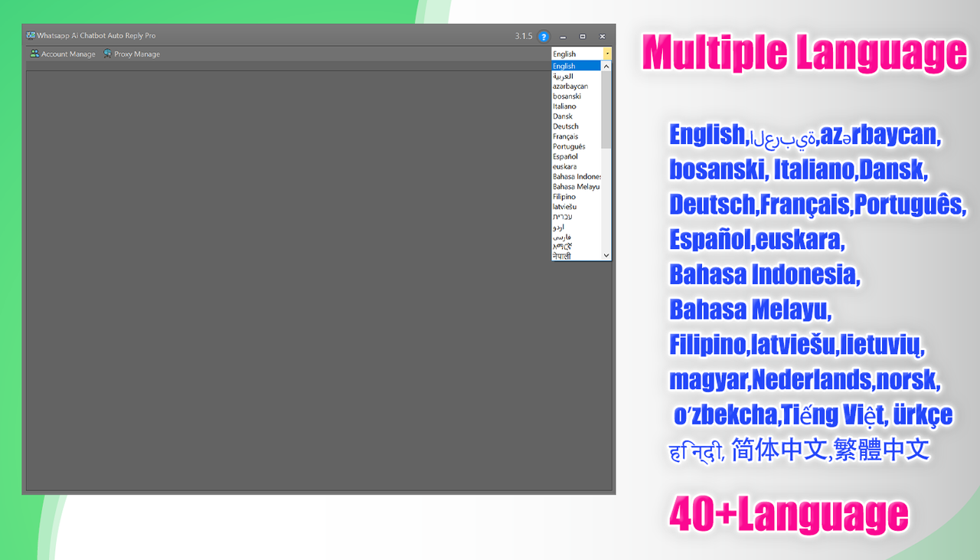Viewport: 980px width, 560px height.
Task: Pick Italiano in the dropdown list
Action: tap(577, 106)
